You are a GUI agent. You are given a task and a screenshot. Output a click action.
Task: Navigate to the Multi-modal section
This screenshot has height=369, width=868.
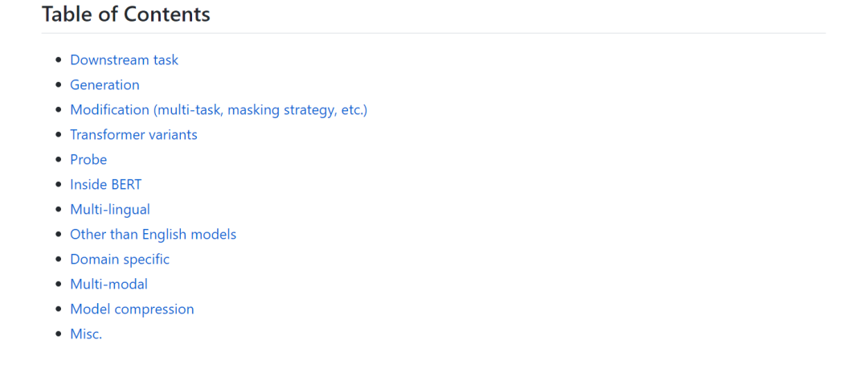point(108,285)
